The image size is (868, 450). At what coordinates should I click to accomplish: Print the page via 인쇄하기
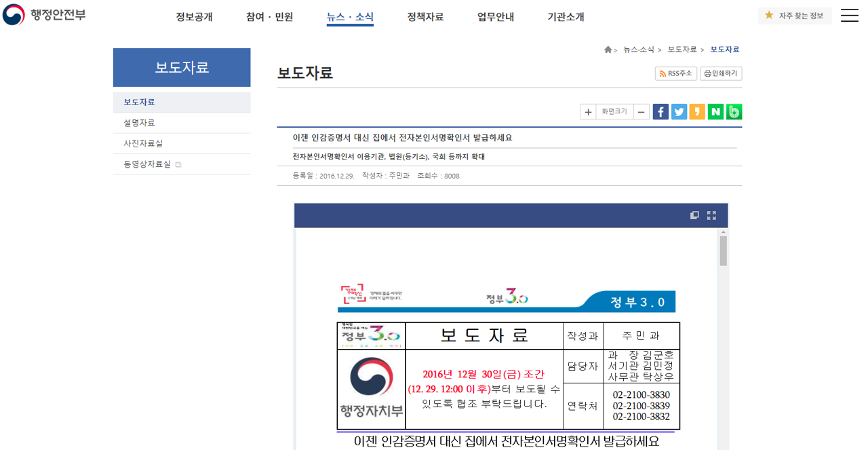(720, 73)
